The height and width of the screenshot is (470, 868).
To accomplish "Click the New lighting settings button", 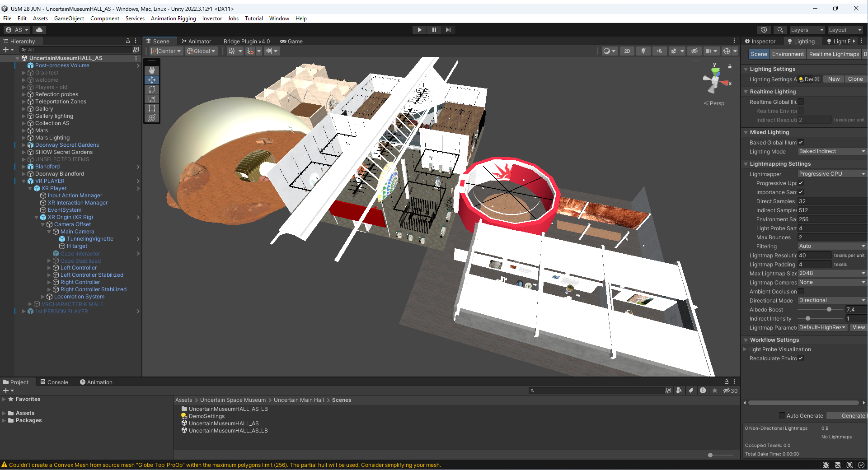I will point(834,79).
